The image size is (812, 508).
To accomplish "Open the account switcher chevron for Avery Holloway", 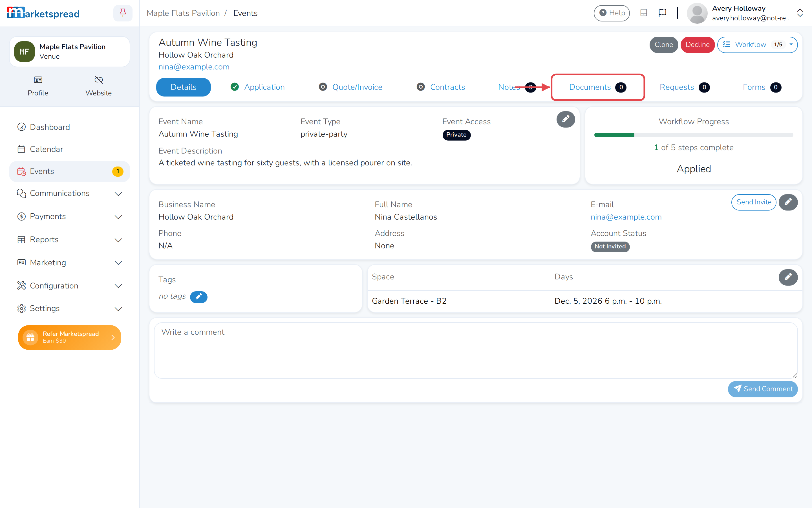I will [800, 13].
